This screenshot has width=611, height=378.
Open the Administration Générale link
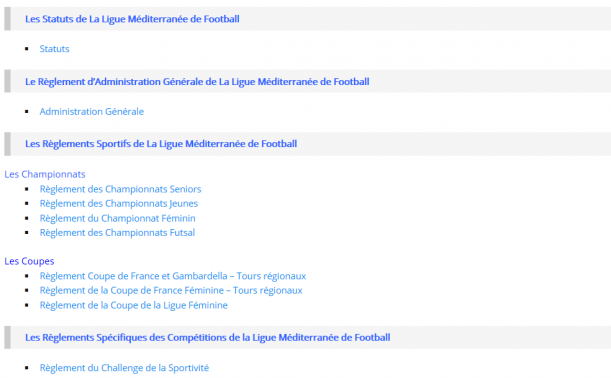[92, 111]
